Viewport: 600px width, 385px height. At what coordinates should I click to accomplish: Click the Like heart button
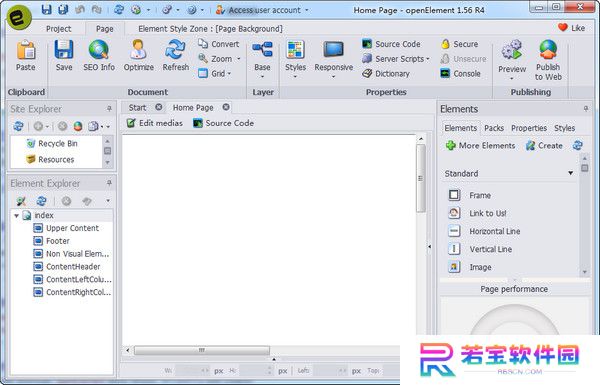coord(571,28)
